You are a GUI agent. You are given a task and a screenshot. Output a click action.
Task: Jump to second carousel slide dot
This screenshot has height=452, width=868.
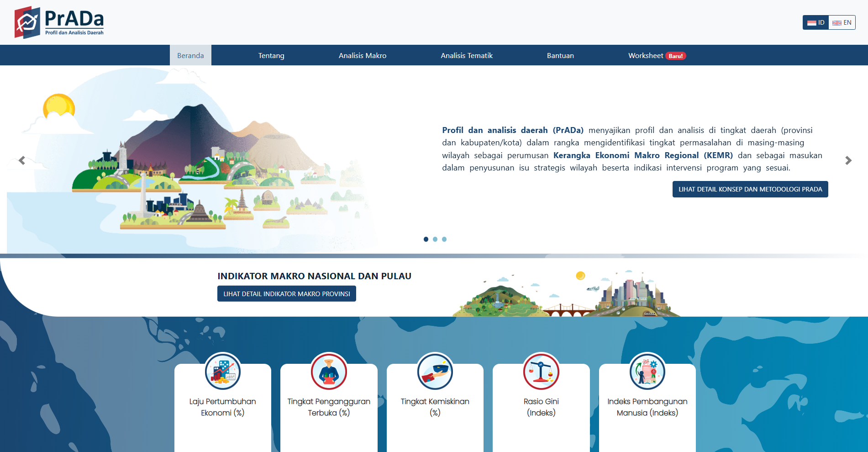point(435,239)
